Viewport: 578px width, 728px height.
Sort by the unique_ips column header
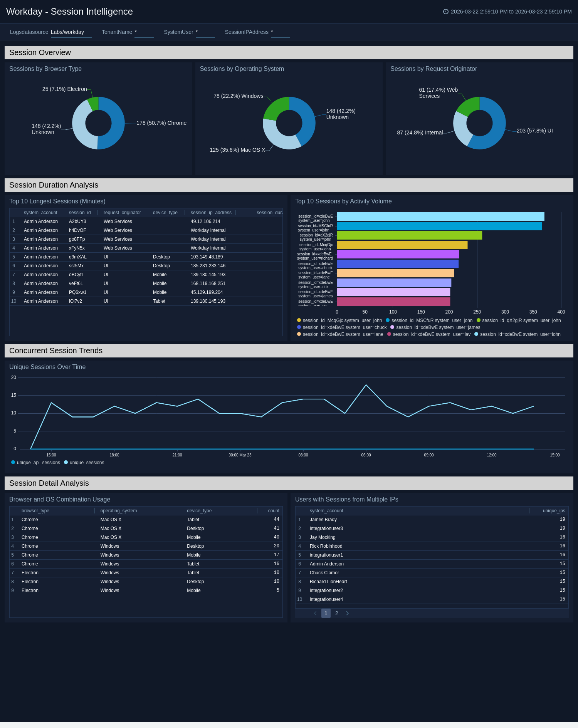tap(554, 511)
